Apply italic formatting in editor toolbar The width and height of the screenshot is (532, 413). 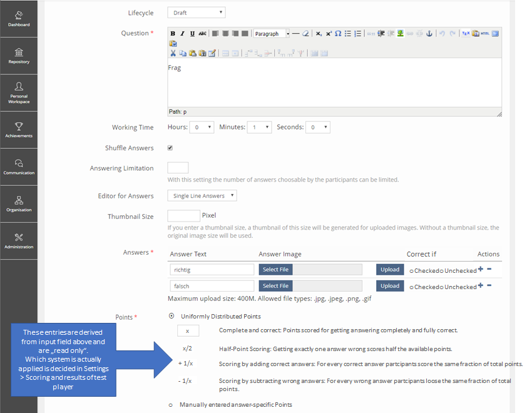pyautogui.click(x=182, y=34)
